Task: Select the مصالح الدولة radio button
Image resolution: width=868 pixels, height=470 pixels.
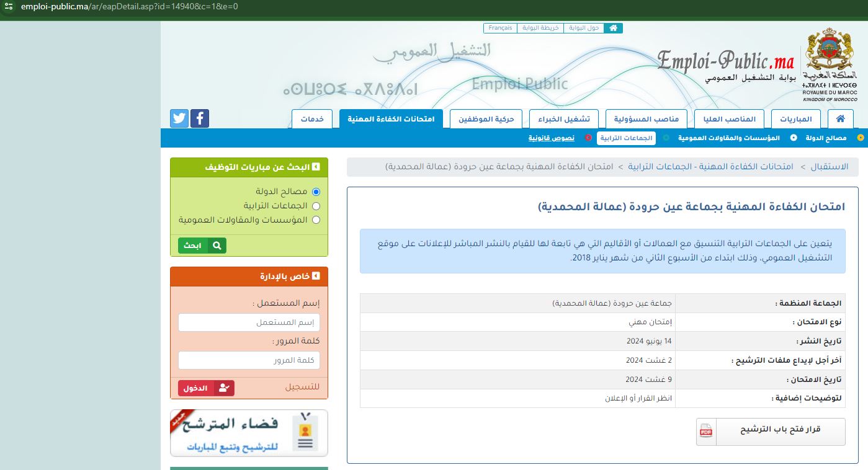Action: (316, 192)
